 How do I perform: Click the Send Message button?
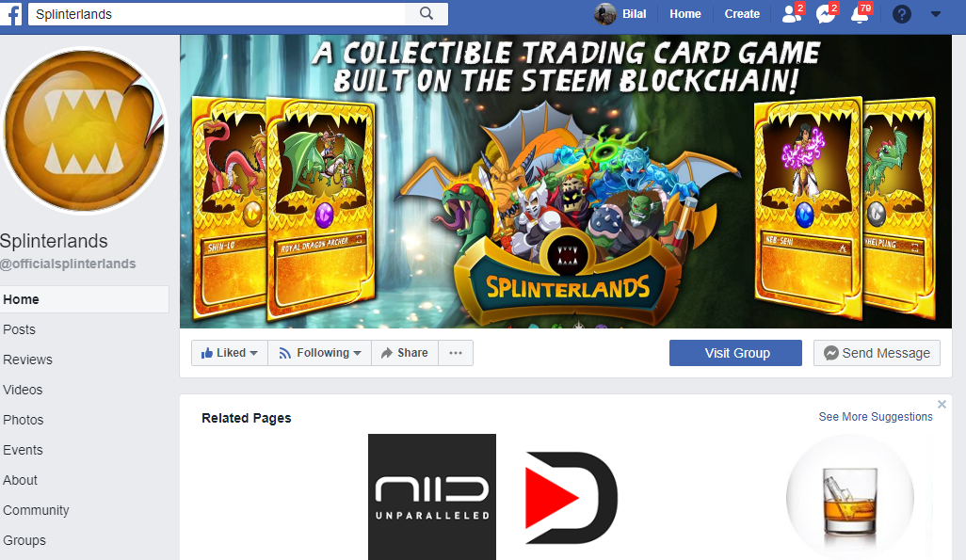click(877, 353)
